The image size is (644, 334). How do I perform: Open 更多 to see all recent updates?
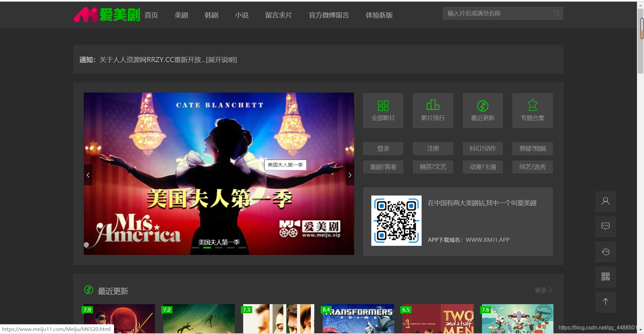tap(541, 290)
